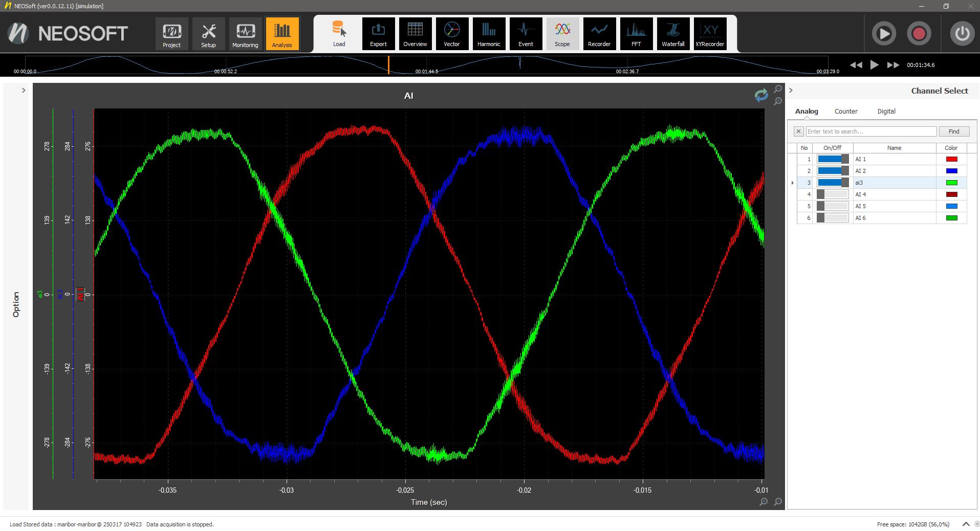Click the upper magnifier icon top-right of graph
This screenshot has width=980, height=531.
click(x=778, y=89)
